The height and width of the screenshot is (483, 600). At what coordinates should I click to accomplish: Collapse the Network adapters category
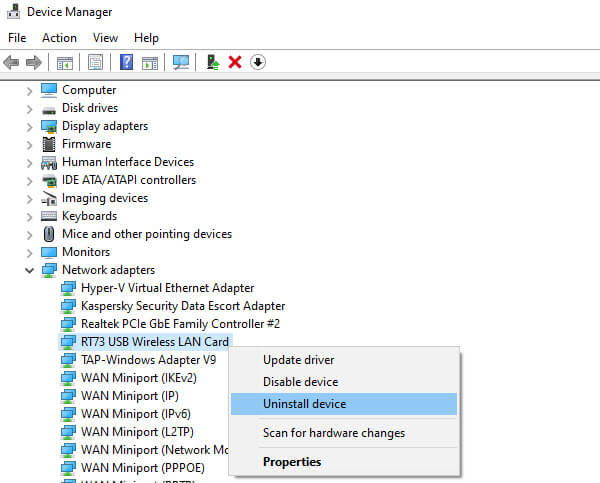(29, 270)
